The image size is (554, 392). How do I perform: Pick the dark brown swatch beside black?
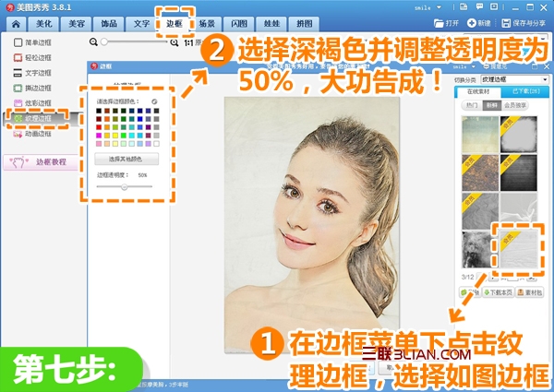(107, 111)
